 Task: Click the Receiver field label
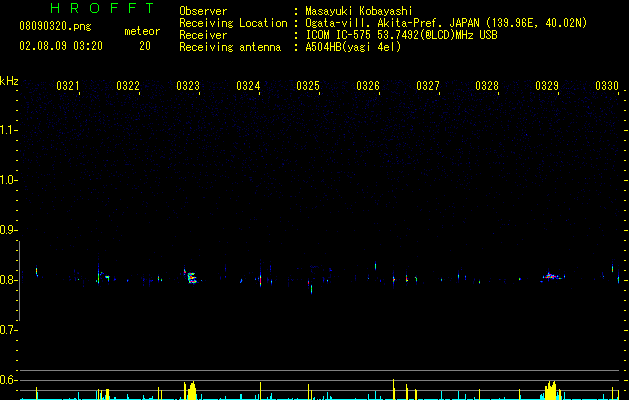[x=203, y=35]
